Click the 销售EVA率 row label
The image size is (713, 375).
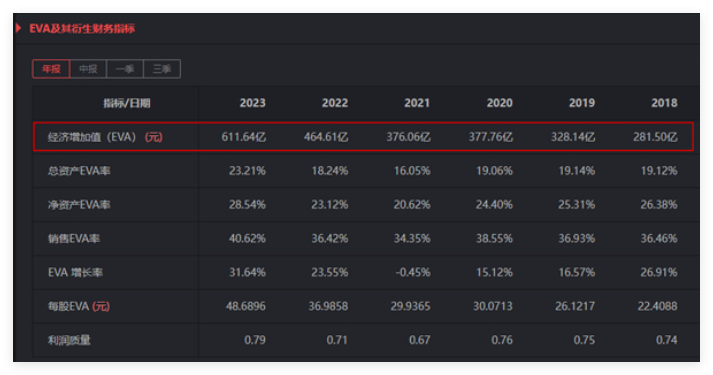pyautogui.click(x=74, y=239)
